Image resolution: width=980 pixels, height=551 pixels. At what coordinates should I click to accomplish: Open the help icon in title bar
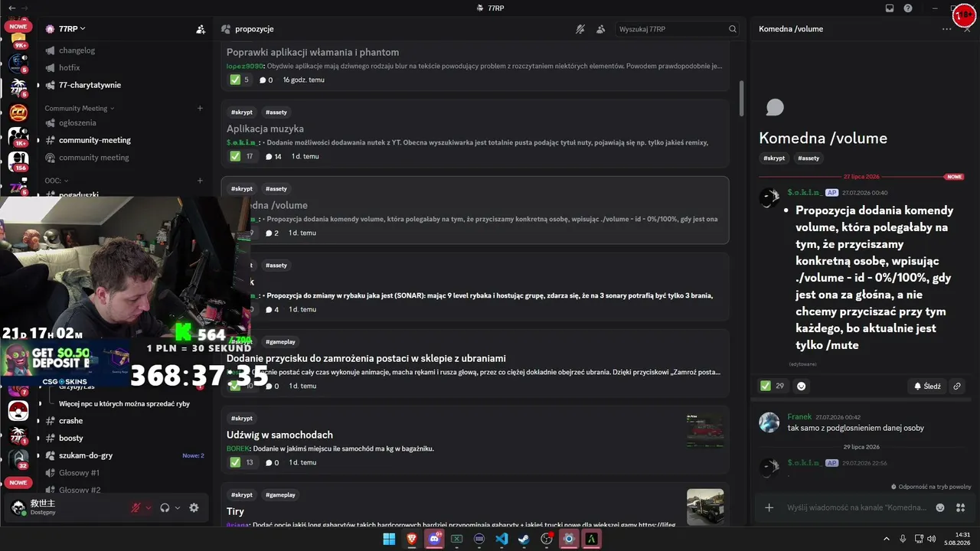(x=908, y=8)
